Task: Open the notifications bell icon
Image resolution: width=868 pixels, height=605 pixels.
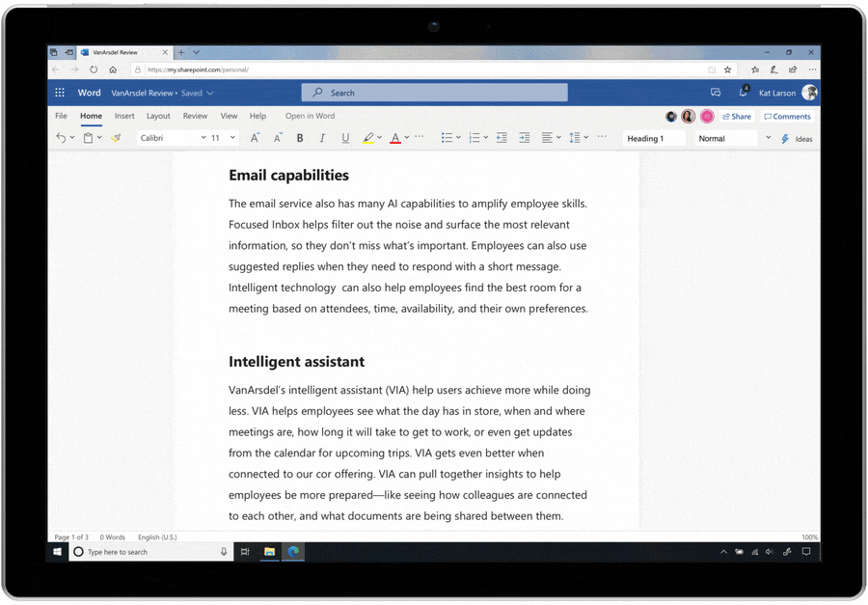Action: [744, 93]
